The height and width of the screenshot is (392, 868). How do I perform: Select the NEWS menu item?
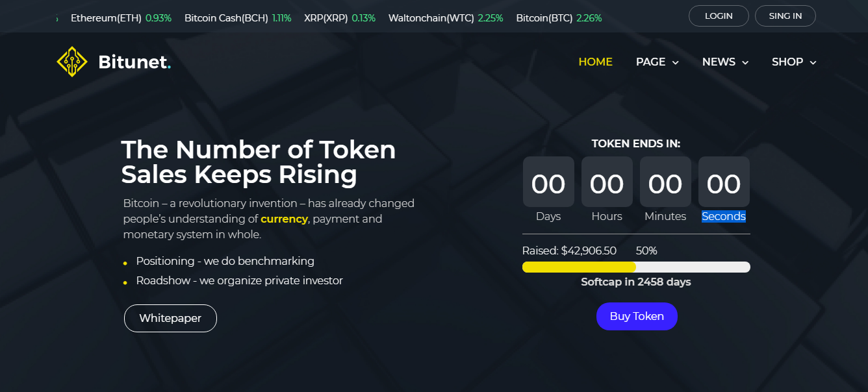719,62
